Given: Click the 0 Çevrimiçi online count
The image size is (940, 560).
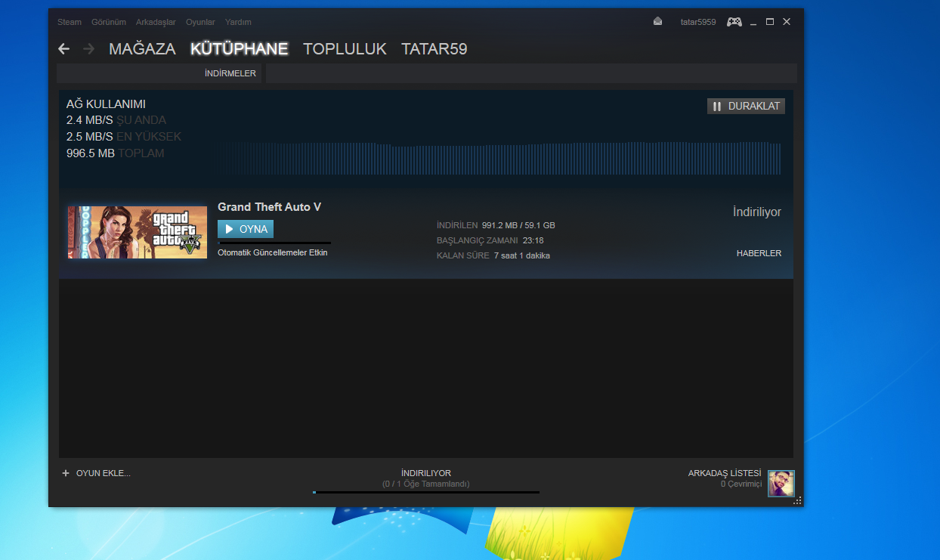Looking at the screenshot, I should [x=741, y=484].
